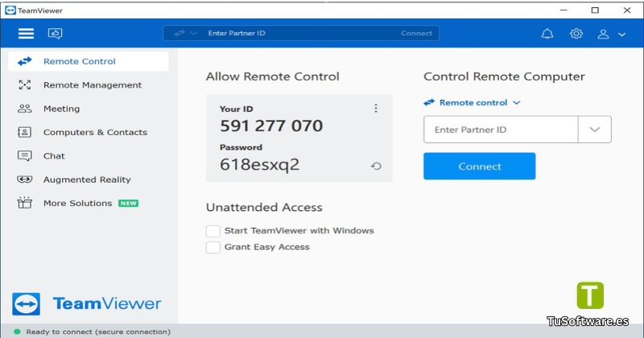Click the Enter Partner ID field in the main panel
644x338 pixels.
point(501,130)
